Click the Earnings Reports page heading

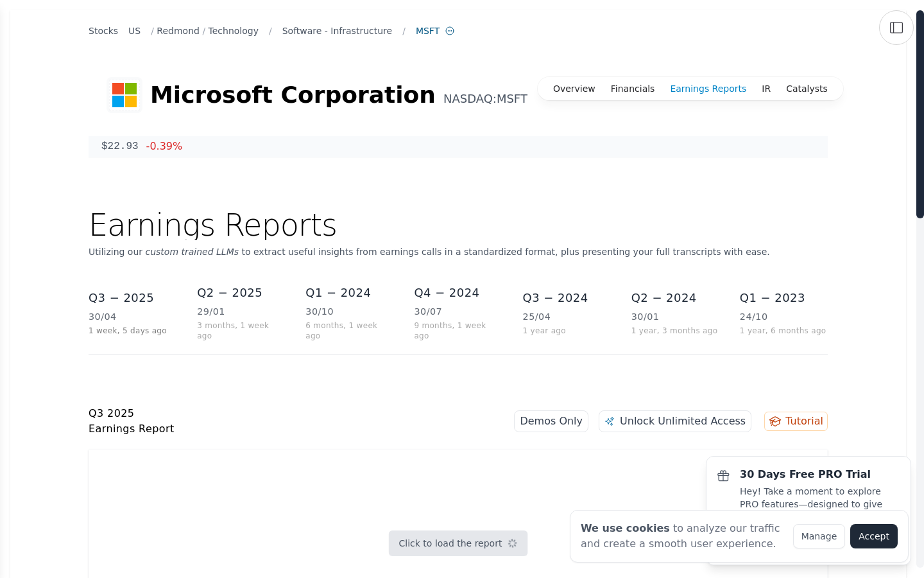click(x=212, y=225)
